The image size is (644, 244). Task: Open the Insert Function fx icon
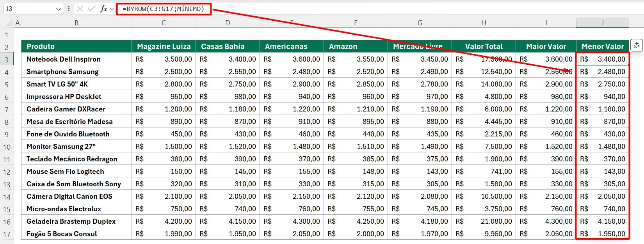click(103, 9)
